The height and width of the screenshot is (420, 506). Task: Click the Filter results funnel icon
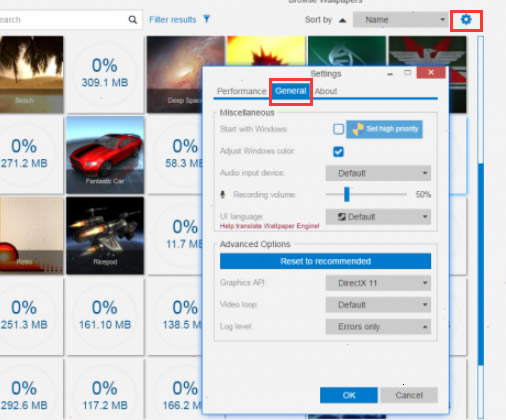207,19
